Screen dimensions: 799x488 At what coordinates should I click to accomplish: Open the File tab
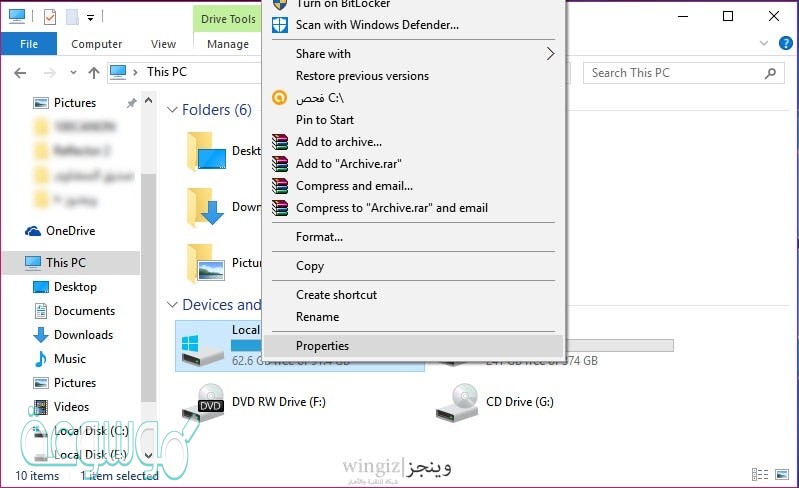click(x=29, y=44)
